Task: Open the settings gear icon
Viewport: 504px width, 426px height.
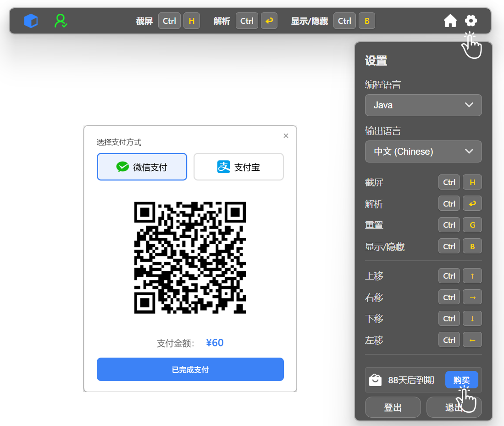Action: click(471, 21)
